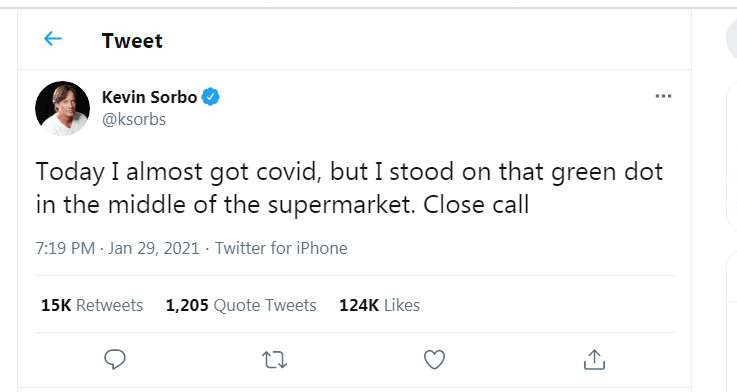737x392 pixels.
Task: View the 15K Retweets list
Action: coord(92,306)
